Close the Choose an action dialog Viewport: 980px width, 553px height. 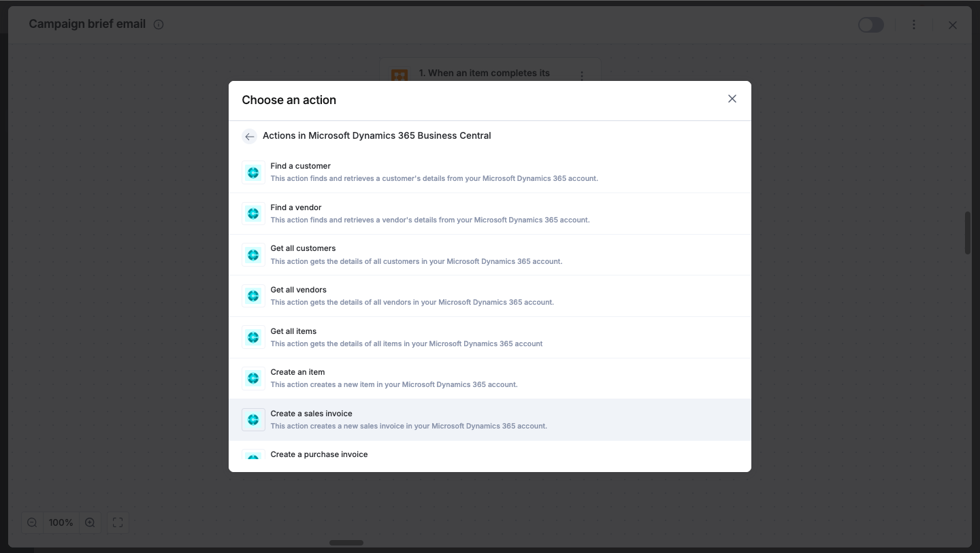(732, 99)
